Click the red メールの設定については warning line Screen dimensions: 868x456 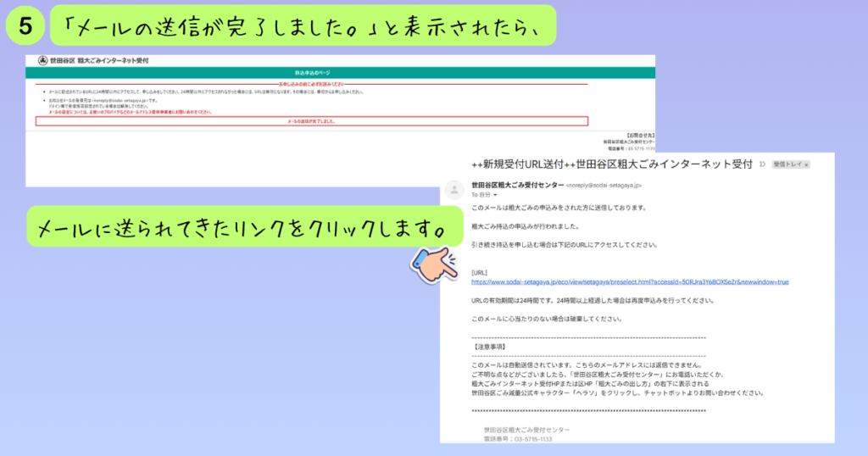click(x=130, y=112)
